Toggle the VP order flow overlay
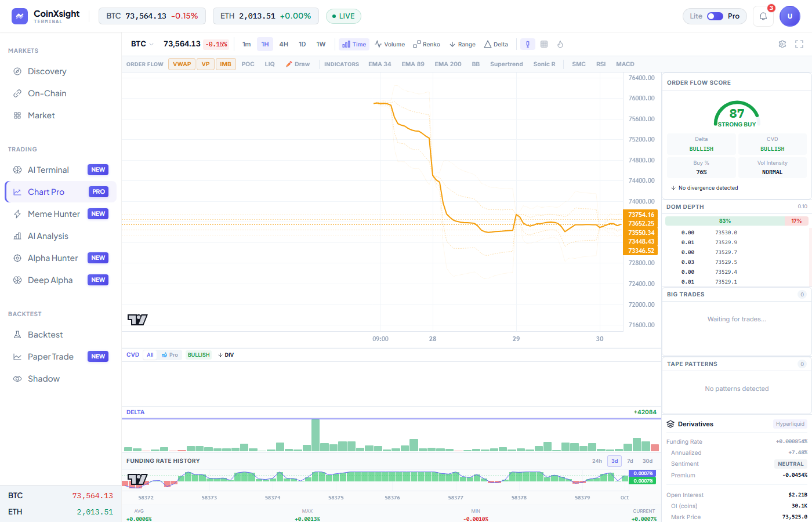 pyautogui.click(x=205, y=64)
